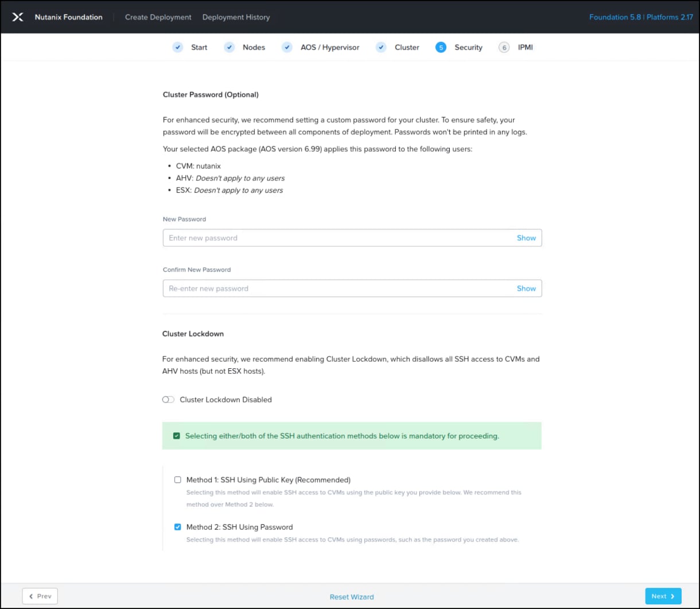Click the Cluster step checkmark icon

(x=382, y=47)
